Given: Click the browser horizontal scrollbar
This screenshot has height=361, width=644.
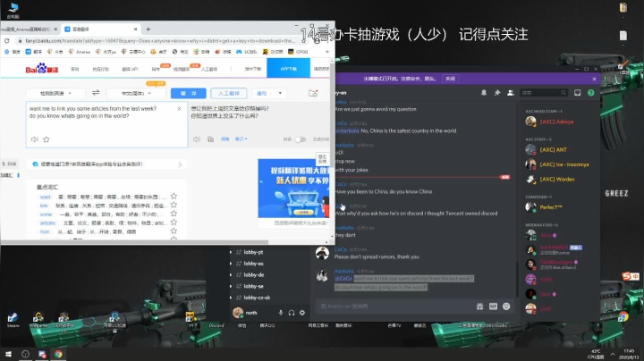Looking at the screenshot, I should (136, 242).
